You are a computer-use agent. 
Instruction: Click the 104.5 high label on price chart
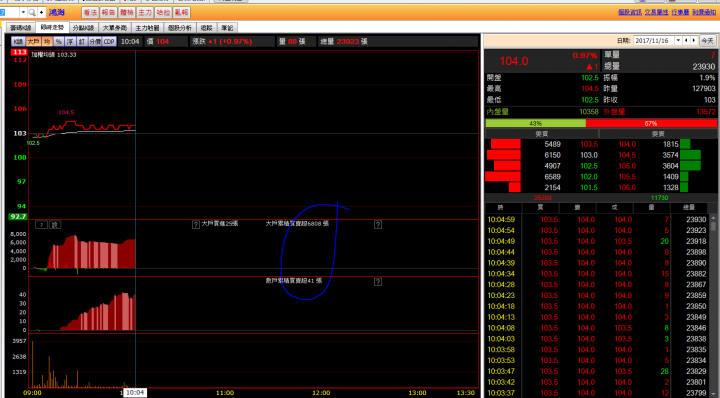66,112
